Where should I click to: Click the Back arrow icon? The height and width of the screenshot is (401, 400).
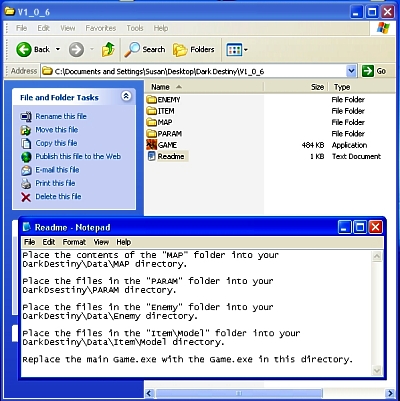tap(24, 50)
